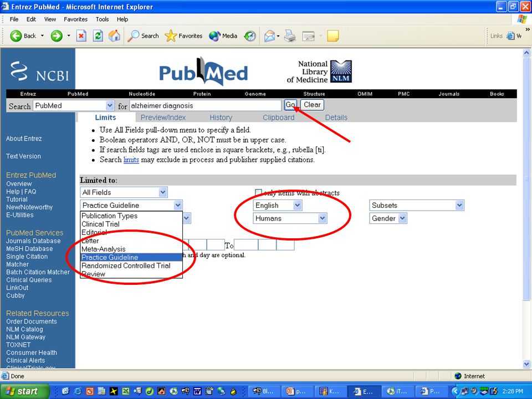This screenshot has width=532, height=399.
Task: Go to the browser Home page icon
Action: coord(114,35)
